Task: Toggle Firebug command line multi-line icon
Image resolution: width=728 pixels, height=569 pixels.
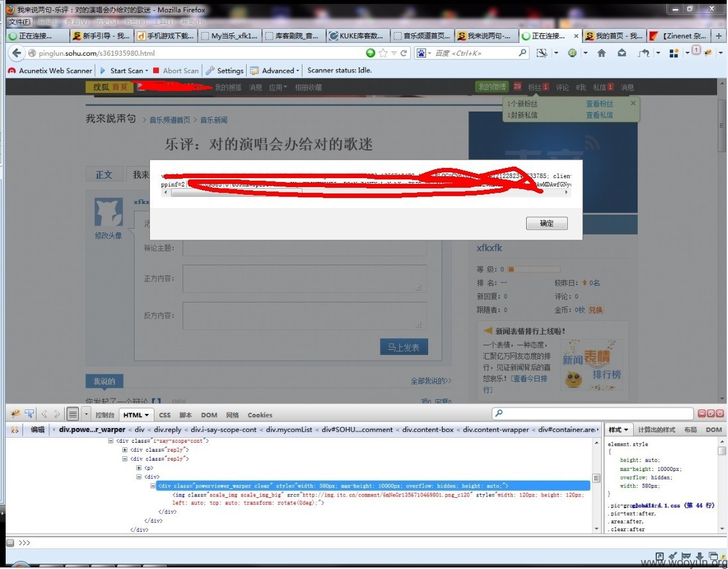Action: (x=72, y=413)
